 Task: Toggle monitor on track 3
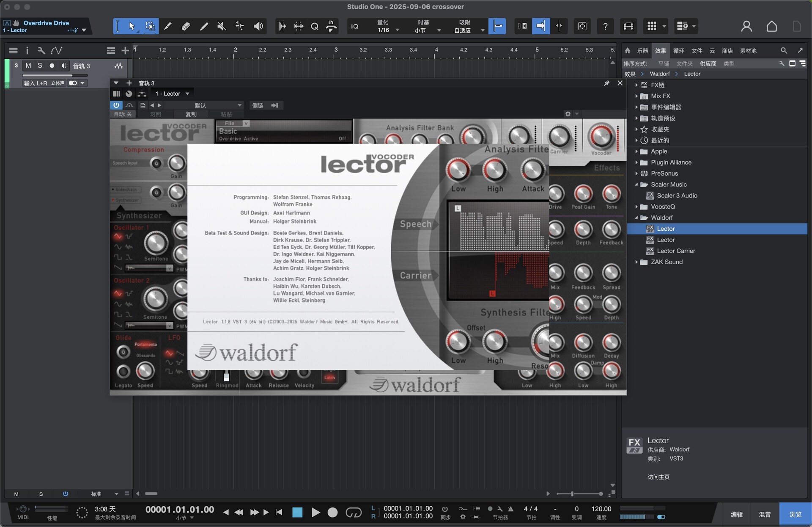coord(64,66)
